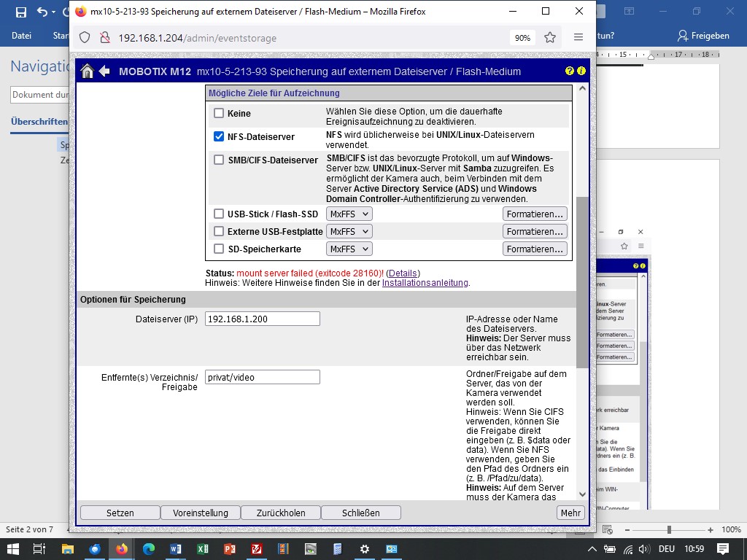The image size is (747, 560).
Task: Enable the USB-Stick / Flash-SSD checkbox
Action: point(219,214)
